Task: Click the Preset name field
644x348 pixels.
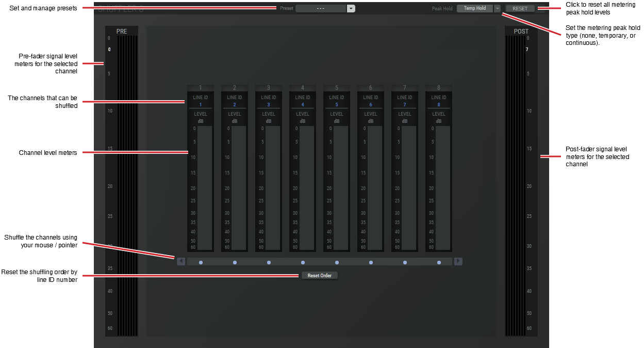Action: pos(321,8)
